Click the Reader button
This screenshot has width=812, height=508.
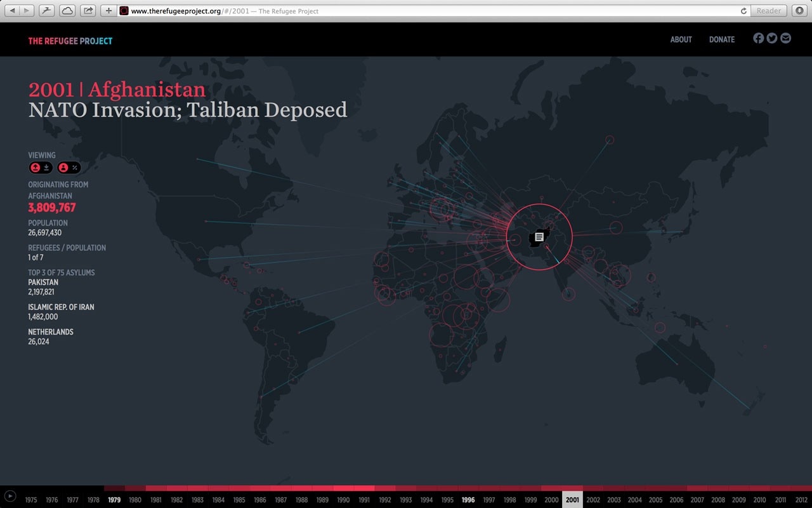[x=769, y=11]
